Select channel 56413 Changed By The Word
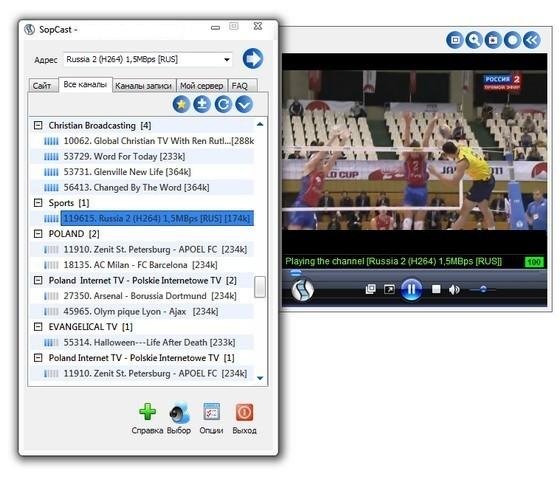560x477 pixels. pos(136,187)
